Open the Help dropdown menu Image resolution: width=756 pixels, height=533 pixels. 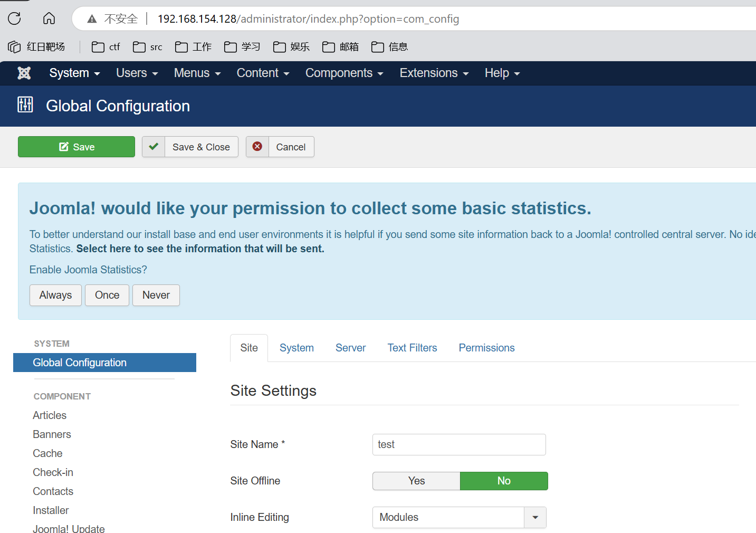502,73
